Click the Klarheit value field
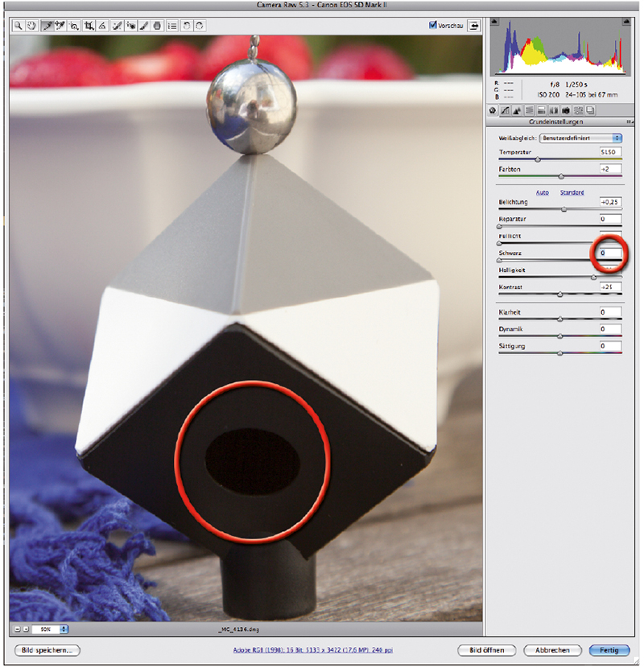 pos(610,312)
